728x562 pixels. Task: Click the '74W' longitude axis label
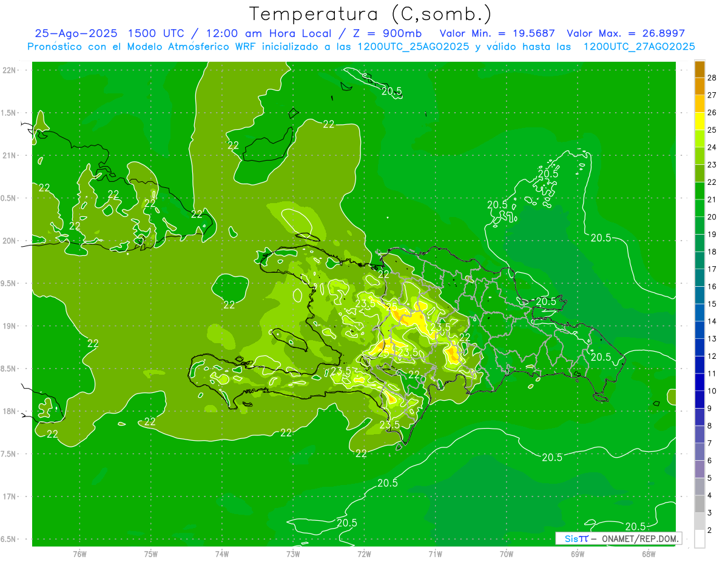222,554
